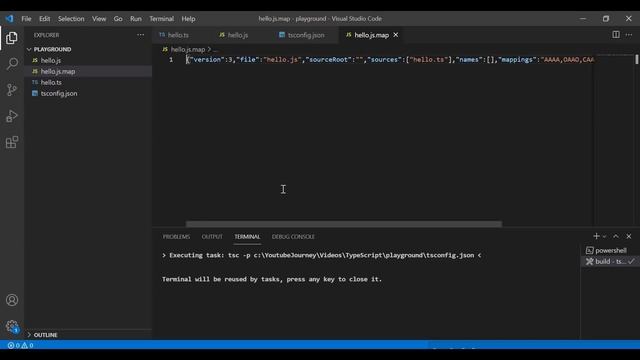
Task: Switch to the OUTPUT panel tab
Action: pyautogui.click(x=212, y=237)
